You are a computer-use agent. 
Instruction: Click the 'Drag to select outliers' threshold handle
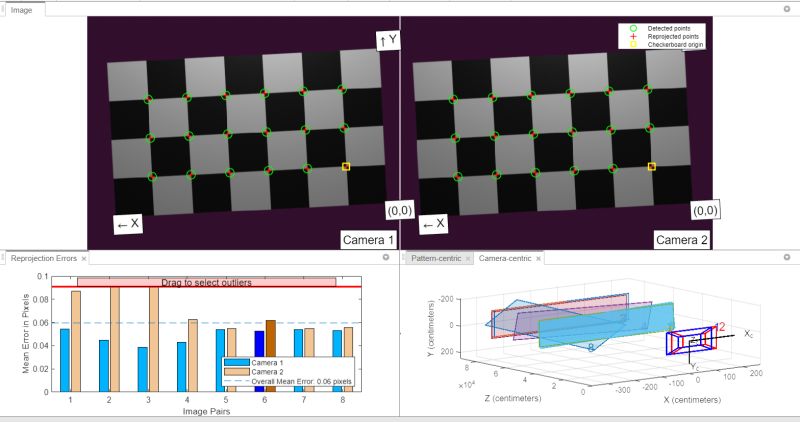coord(207,282)
